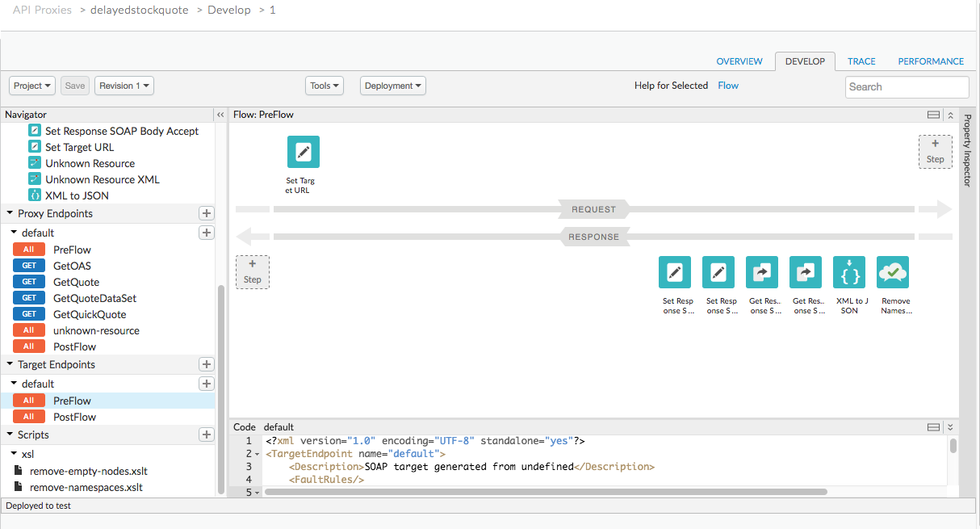Open the first Get Response SOAP policy icon

tap(761, 272)
